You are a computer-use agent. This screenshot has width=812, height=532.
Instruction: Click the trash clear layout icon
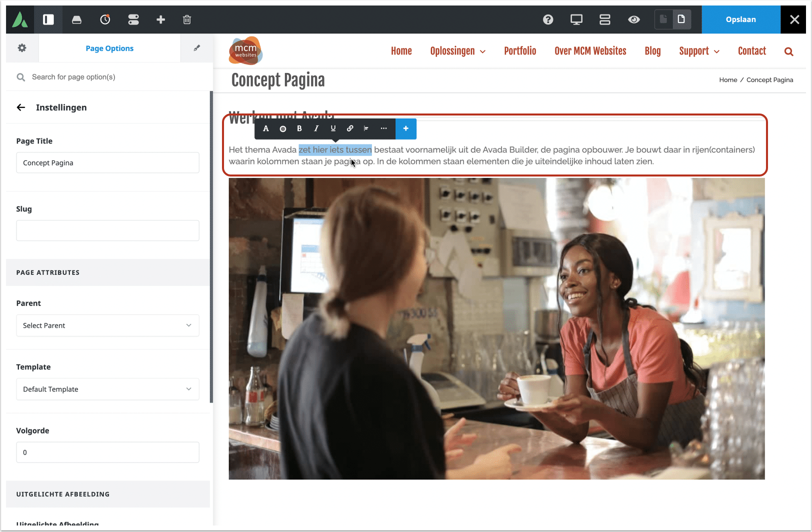[187, 19]
